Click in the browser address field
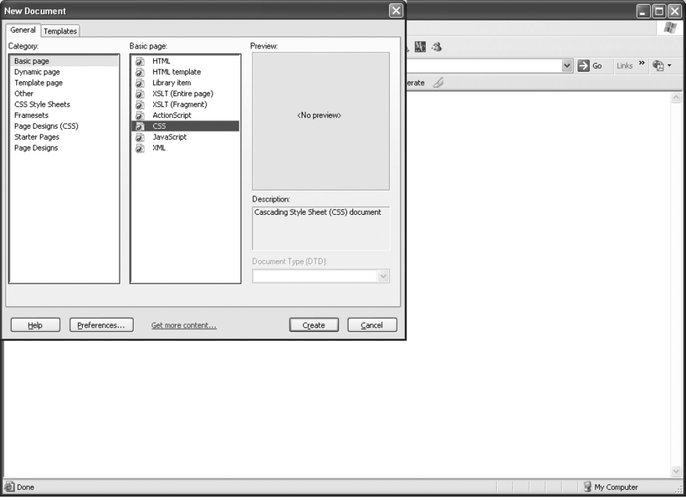The width and height of the screenshot is (686, 500). tap(483, 66)
